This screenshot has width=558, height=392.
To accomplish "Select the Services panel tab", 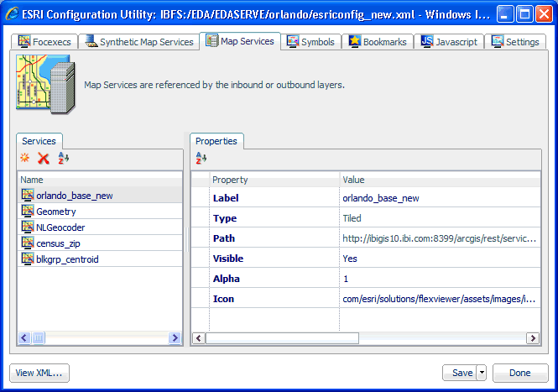I will pos(39,141).
